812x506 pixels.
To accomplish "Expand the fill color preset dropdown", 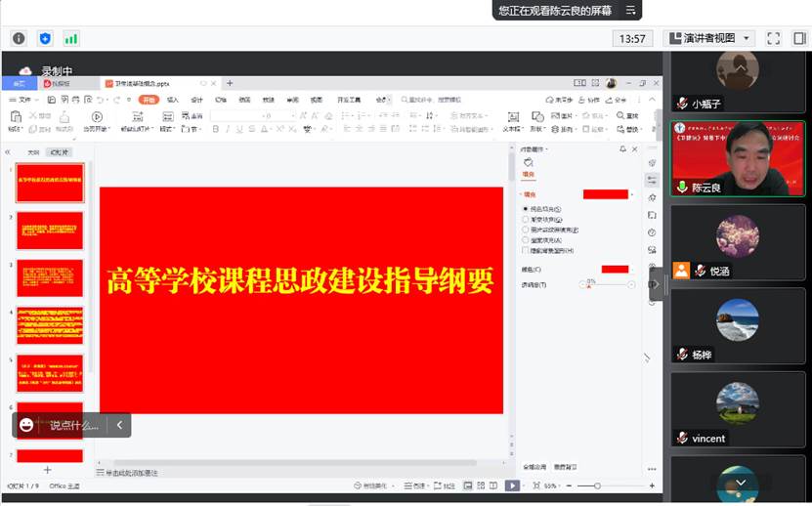I will pyautogui.click(x=632, y=194).
